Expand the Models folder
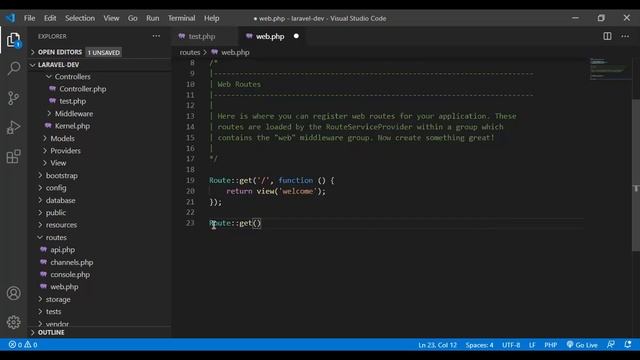The image size is (640, 360). 62,138
